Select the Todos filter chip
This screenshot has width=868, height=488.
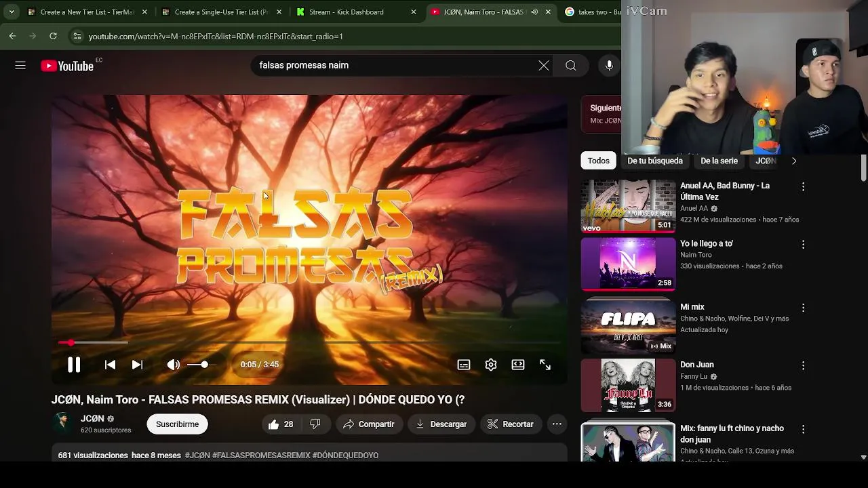coord(598,161)
